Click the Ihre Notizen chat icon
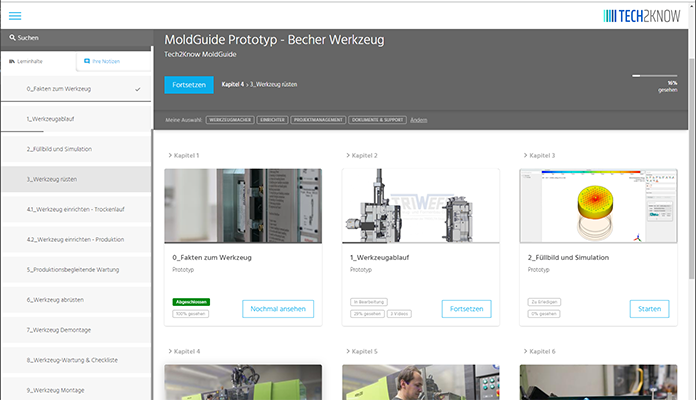This screenshot has width=696, height=400. [87, 61]
